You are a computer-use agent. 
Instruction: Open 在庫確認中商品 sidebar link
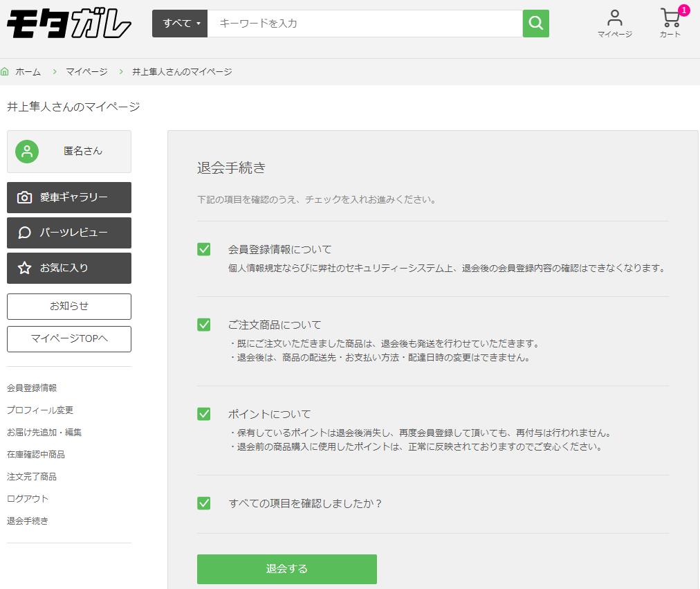point(36,454)
